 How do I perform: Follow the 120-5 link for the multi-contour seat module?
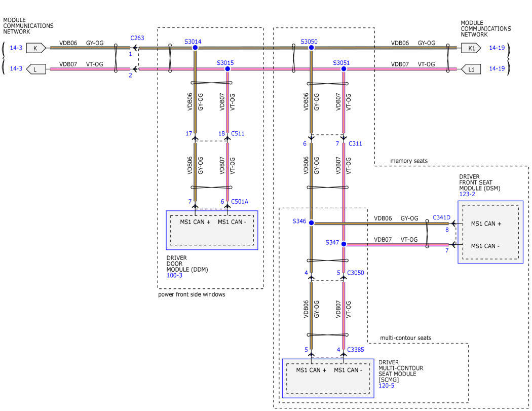(x=386, y=386)
